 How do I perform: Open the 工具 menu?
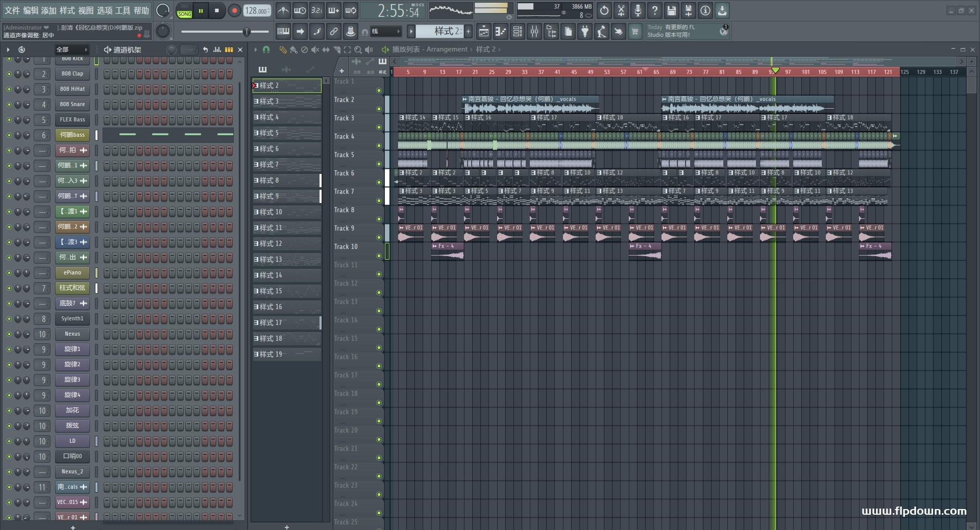click(122, 10)
